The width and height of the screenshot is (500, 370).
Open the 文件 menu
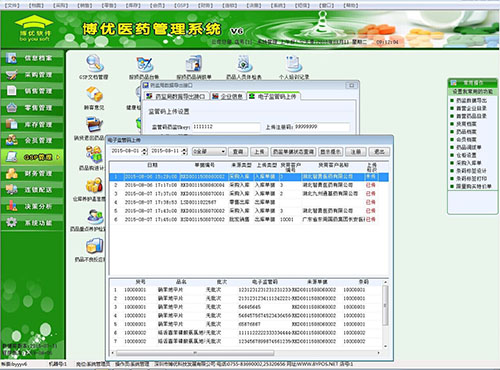point(13,5)
